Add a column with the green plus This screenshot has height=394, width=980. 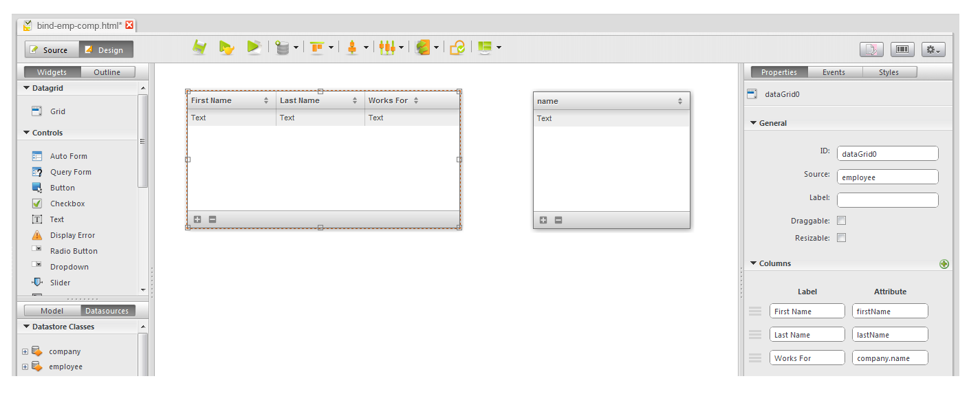click(x=944, y=263)
